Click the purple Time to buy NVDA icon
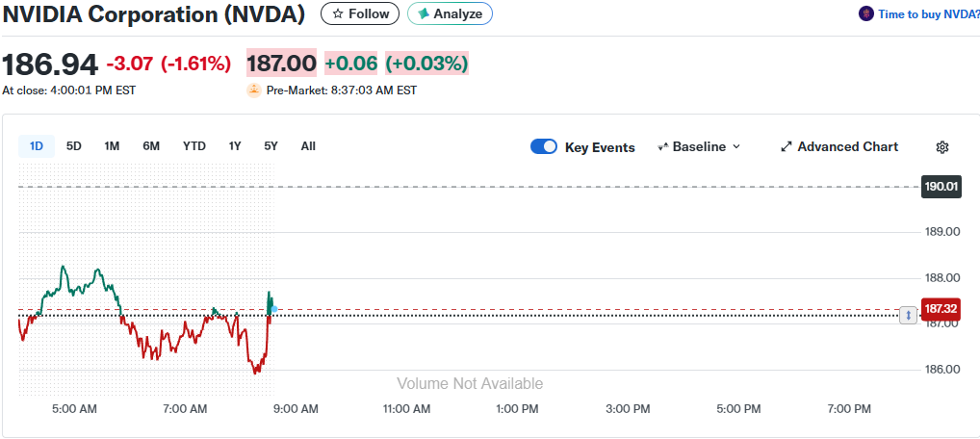 (865, 13)
